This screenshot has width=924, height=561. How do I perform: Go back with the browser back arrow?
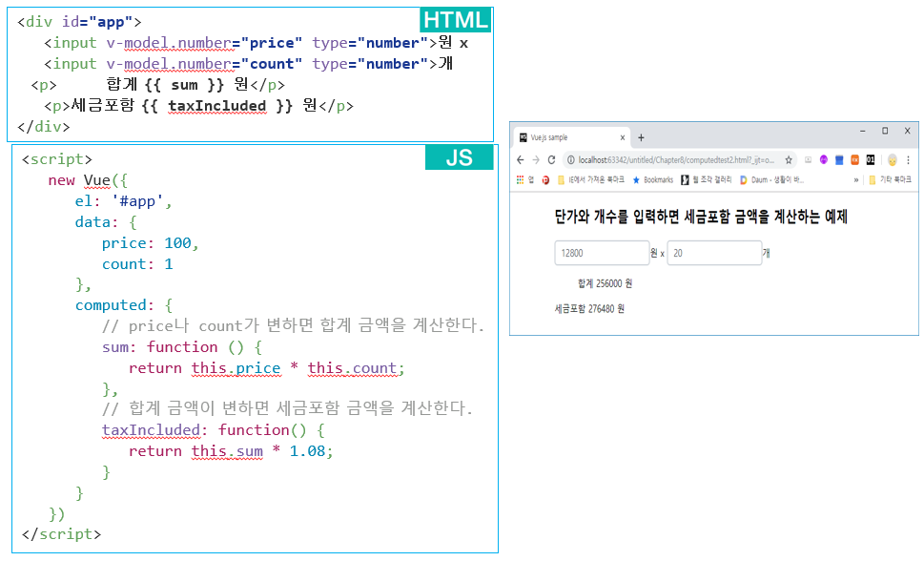pos(520,160)
